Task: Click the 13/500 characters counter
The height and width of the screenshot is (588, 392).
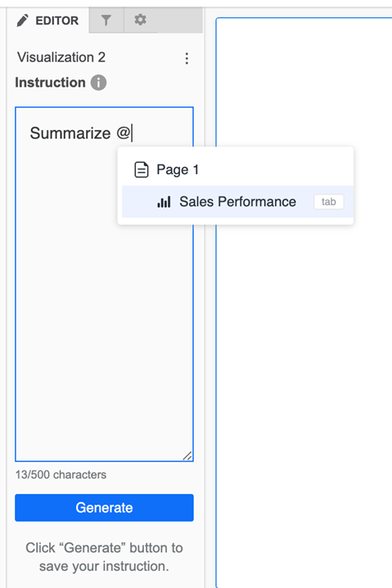Action: (x=61, y=475)
